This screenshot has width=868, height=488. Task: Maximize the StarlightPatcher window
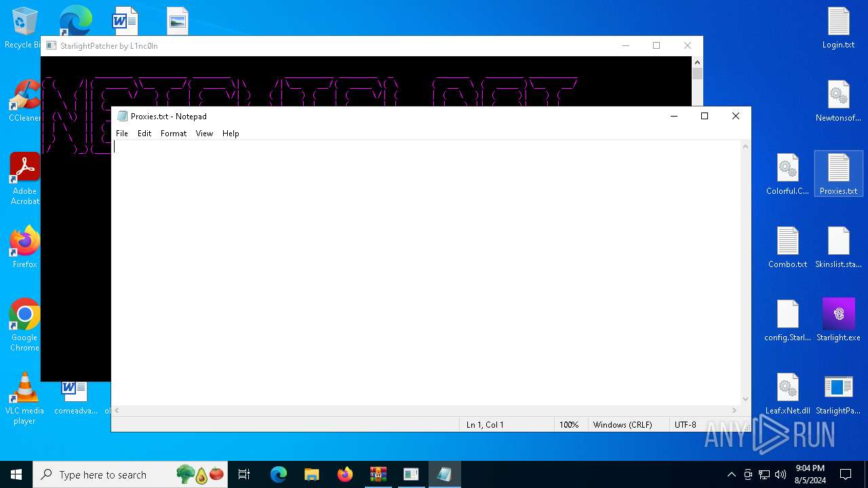pos(656,45)
